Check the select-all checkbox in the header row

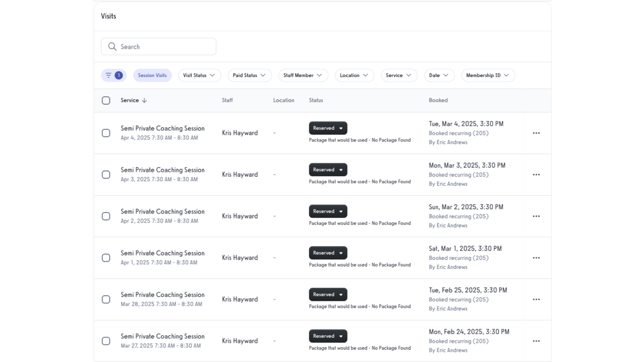(106, 100)
